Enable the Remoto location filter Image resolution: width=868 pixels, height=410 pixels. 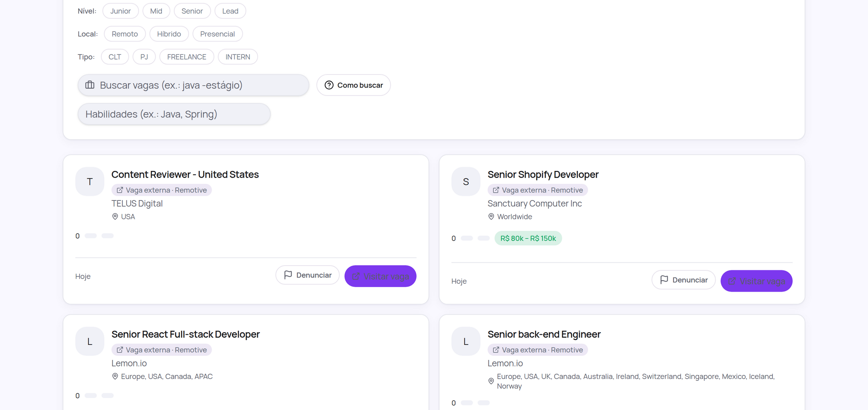(125, 34)
